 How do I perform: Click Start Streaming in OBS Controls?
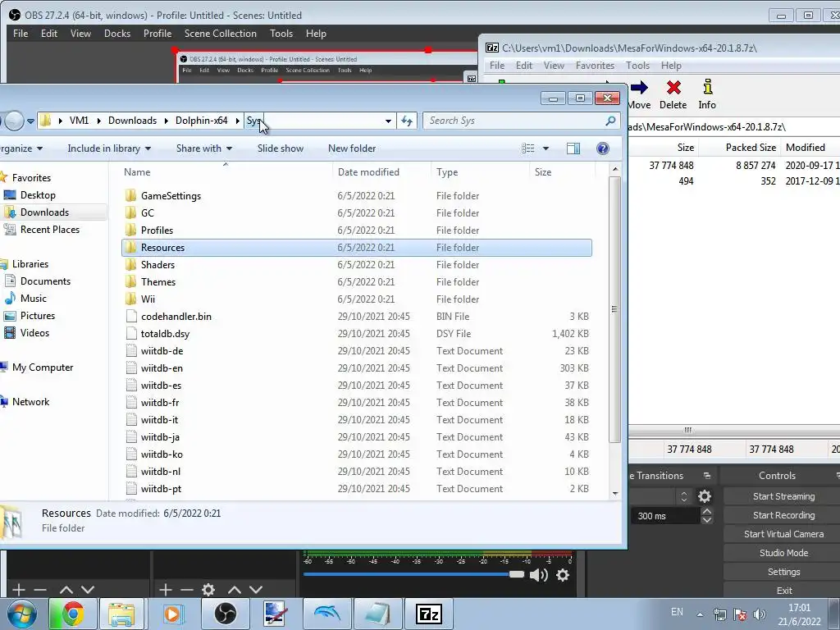point(783,496)
